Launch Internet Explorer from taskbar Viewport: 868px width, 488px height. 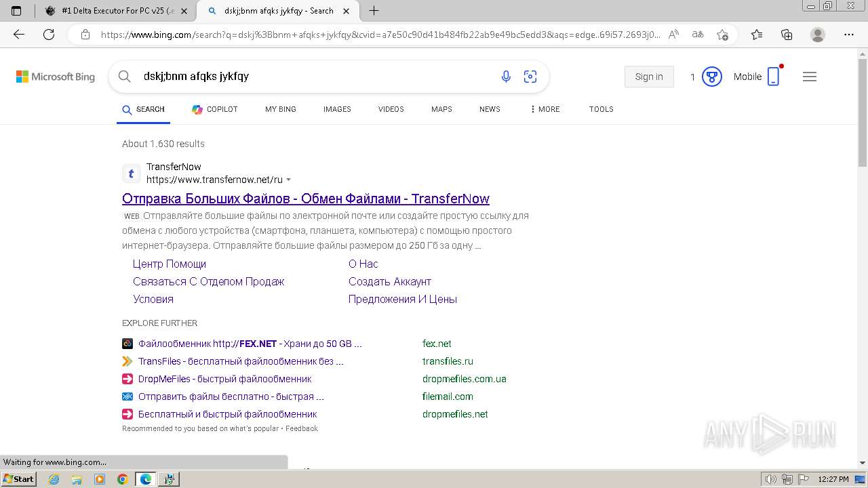54,479
